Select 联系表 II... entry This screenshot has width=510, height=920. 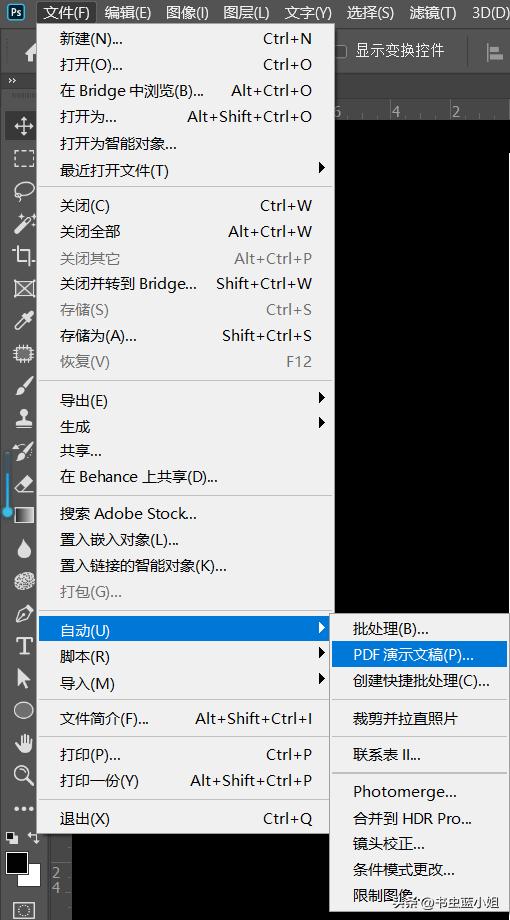(419, 755)
